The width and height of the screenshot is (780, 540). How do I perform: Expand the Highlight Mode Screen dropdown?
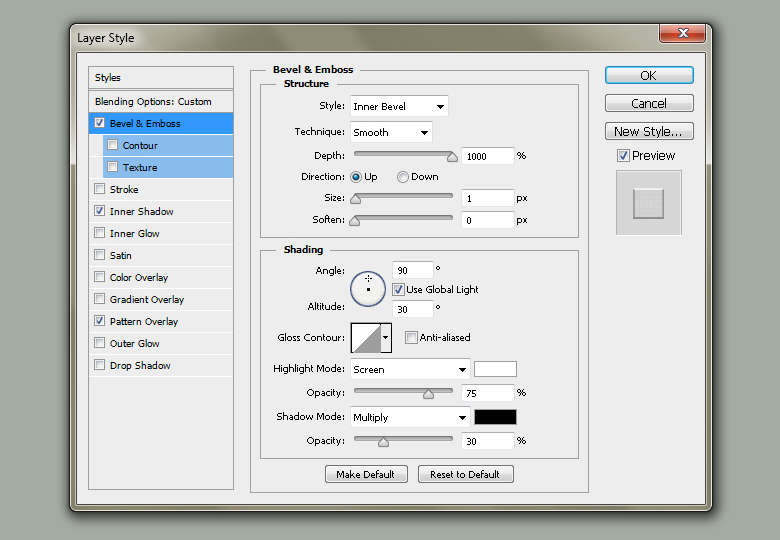click(410, 369)
